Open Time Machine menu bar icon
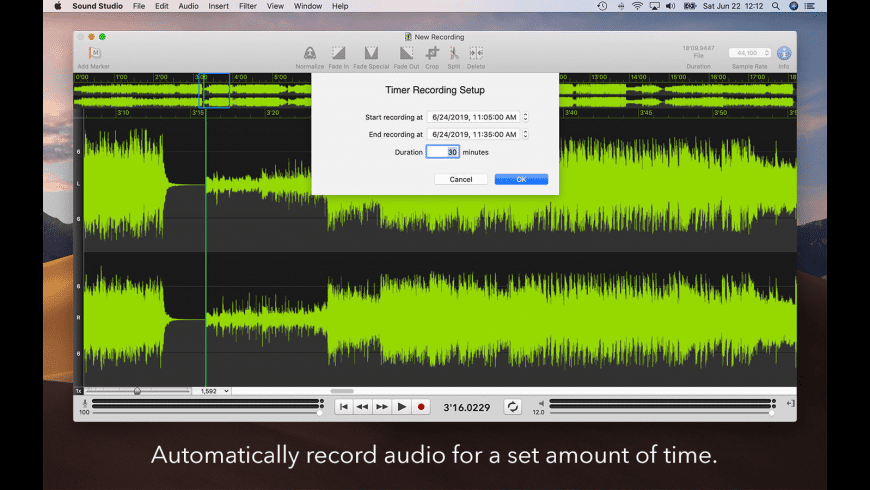Viewport: 870px width, 490px height. click(602, 6)
